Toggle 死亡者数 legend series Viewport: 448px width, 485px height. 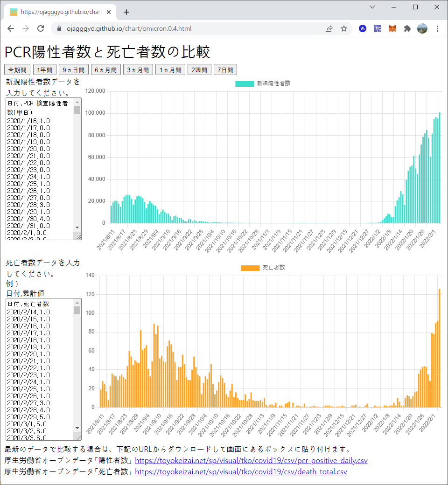pyautogui.click(x=263, y=268)
